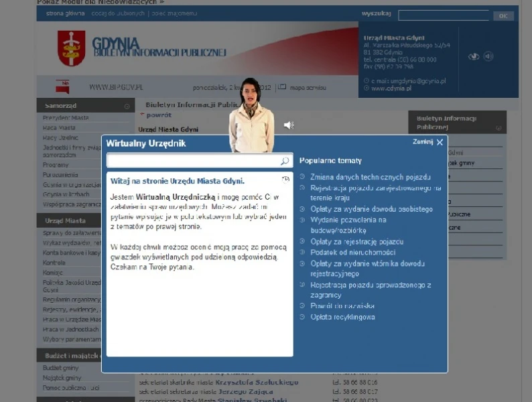Viewport: 532px width, 402px height.
Task: Select topic Opłaty za wydanie dowodu osobistego
Action: [x=371, y=209]
